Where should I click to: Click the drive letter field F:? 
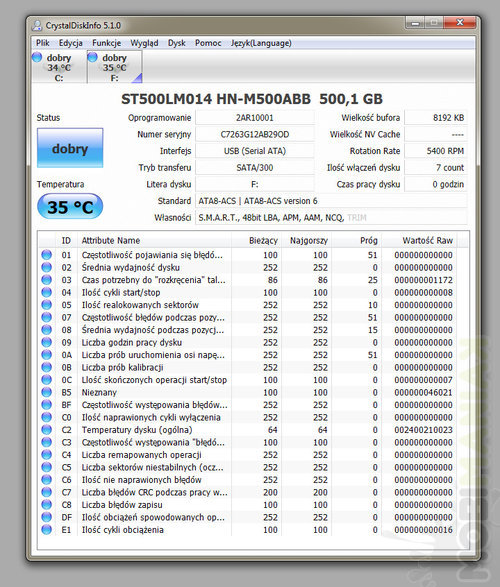click(254, 184)
